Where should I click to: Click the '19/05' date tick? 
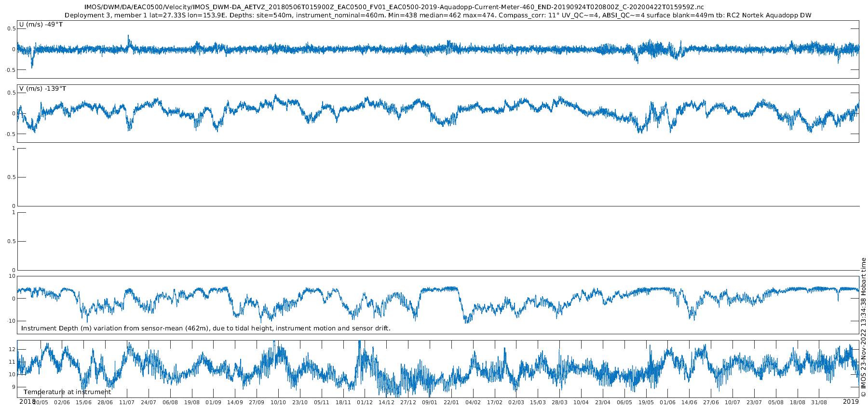point(646,403)
